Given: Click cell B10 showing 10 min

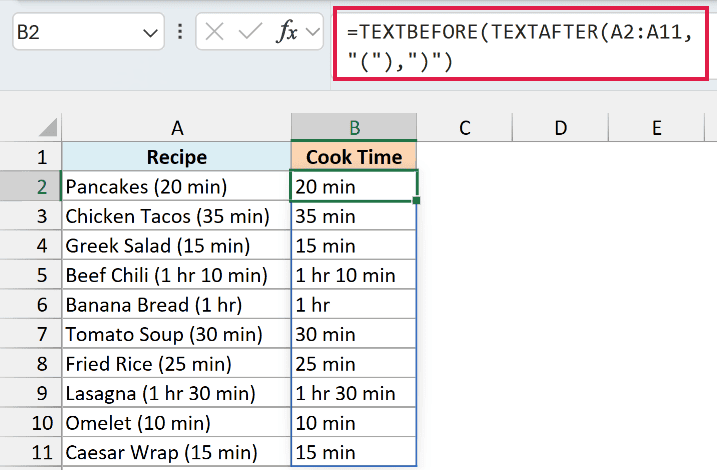Looking at the screenshot, I should tap(354, 422).
